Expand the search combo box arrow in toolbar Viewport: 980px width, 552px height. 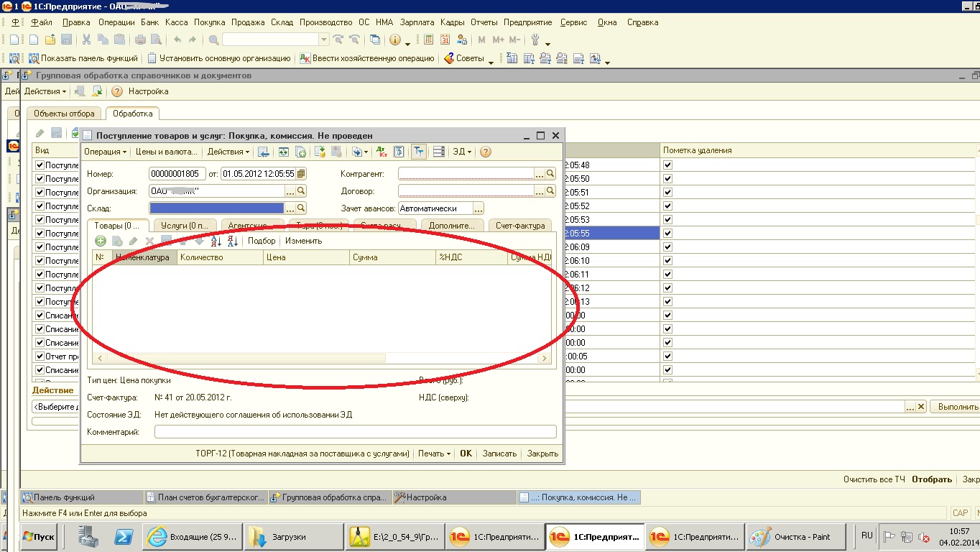point(324,40)
